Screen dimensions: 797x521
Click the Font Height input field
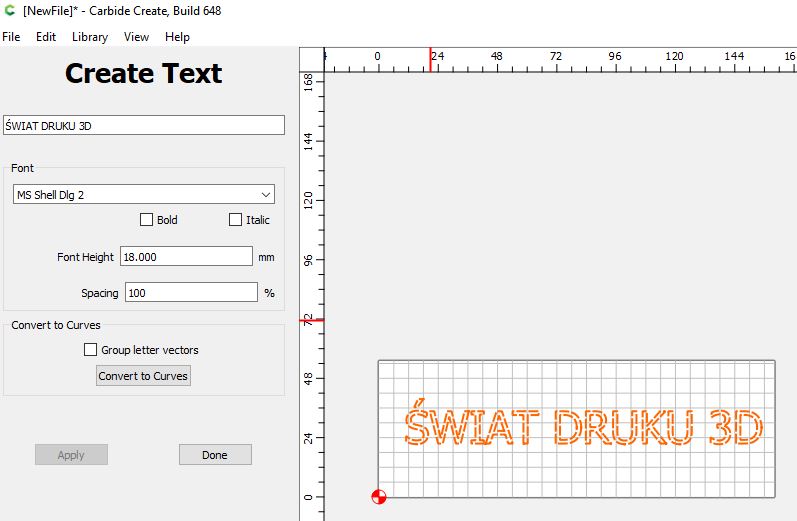(x=186, y=257)
